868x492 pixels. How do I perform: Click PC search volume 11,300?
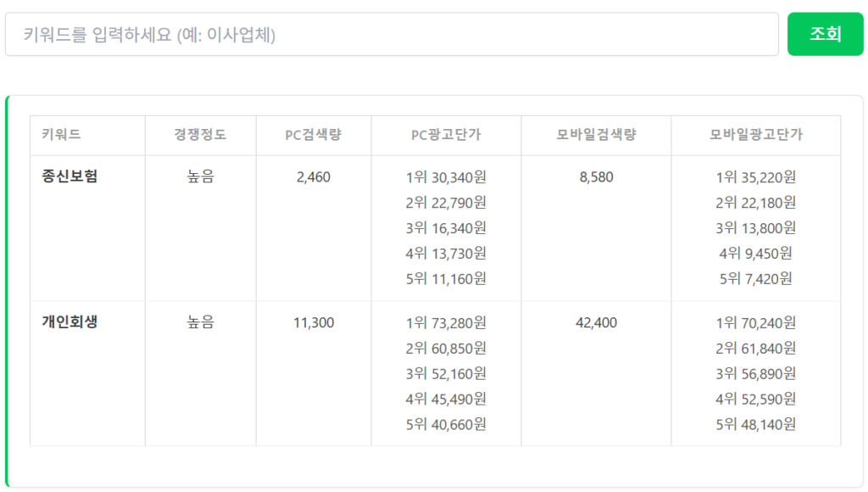314,322
